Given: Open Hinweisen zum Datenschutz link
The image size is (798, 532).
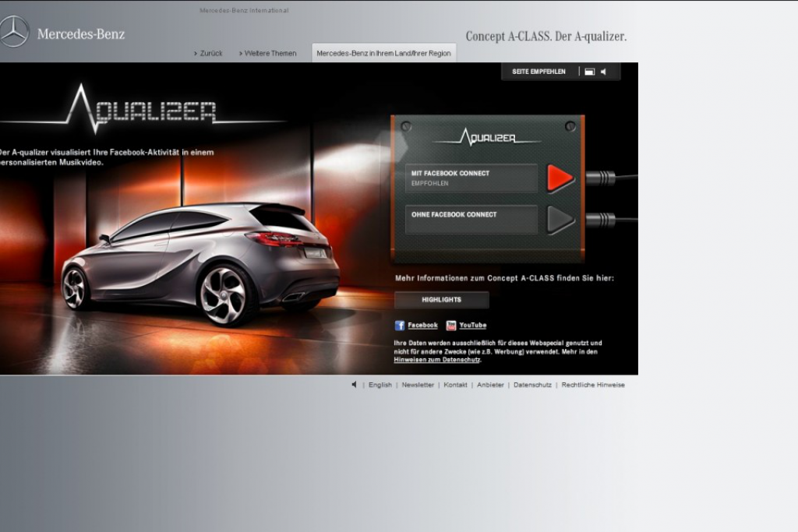Looking at the screenshot, I should pyautogui.click(x=436, y=360).
